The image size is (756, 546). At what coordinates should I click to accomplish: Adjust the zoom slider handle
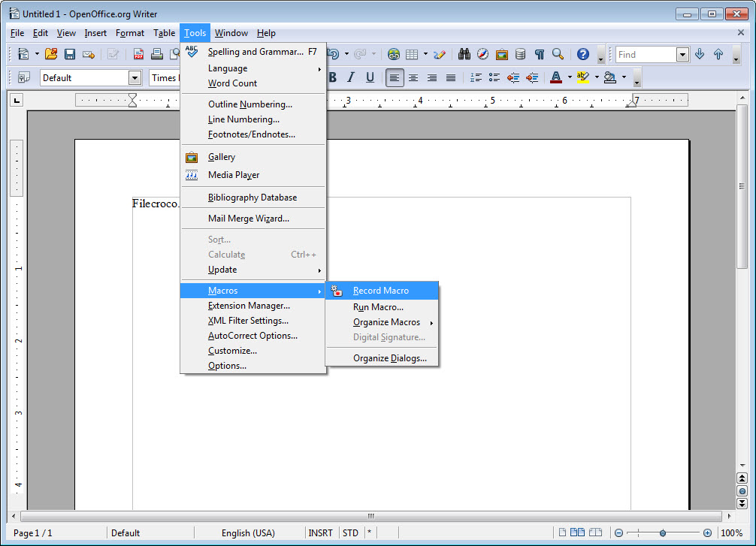coord(663,533)
